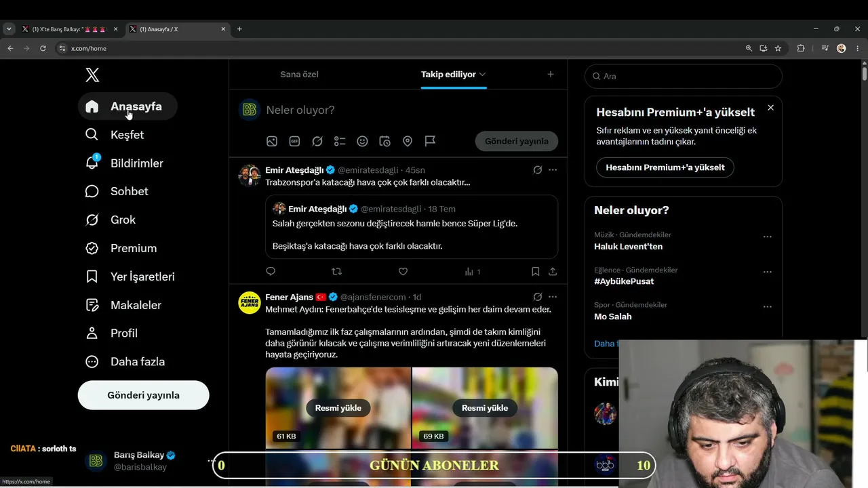Viewport: 868px width, 488px height.
Task: Click the x.com/home address bar
Action: click(400, 48)
